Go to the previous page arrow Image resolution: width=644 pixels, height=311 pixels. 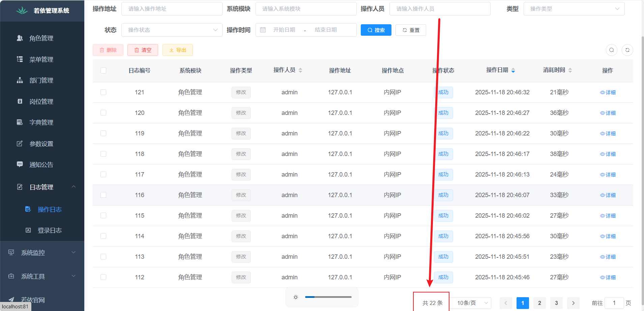coord(506,303)
